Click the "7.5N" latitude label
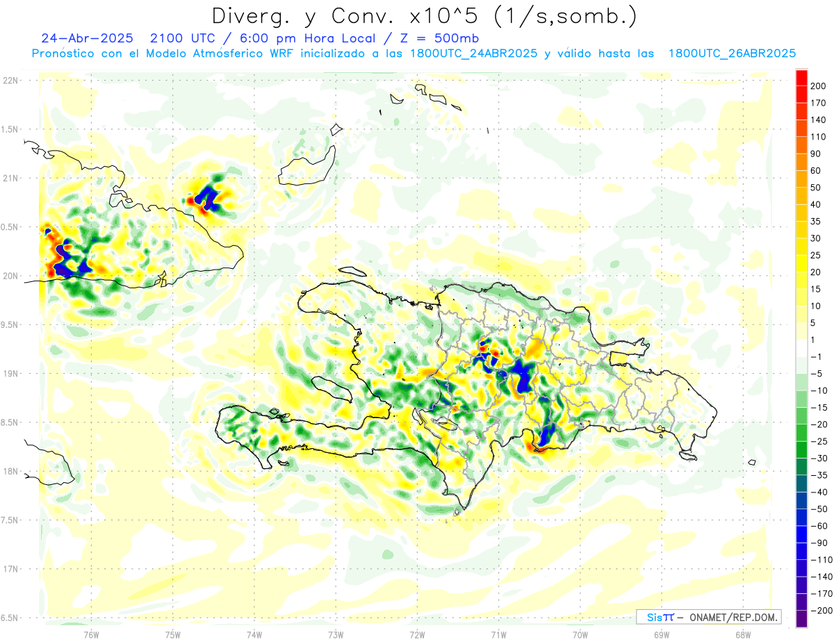The image size is (834, 644). pos(10,520)
